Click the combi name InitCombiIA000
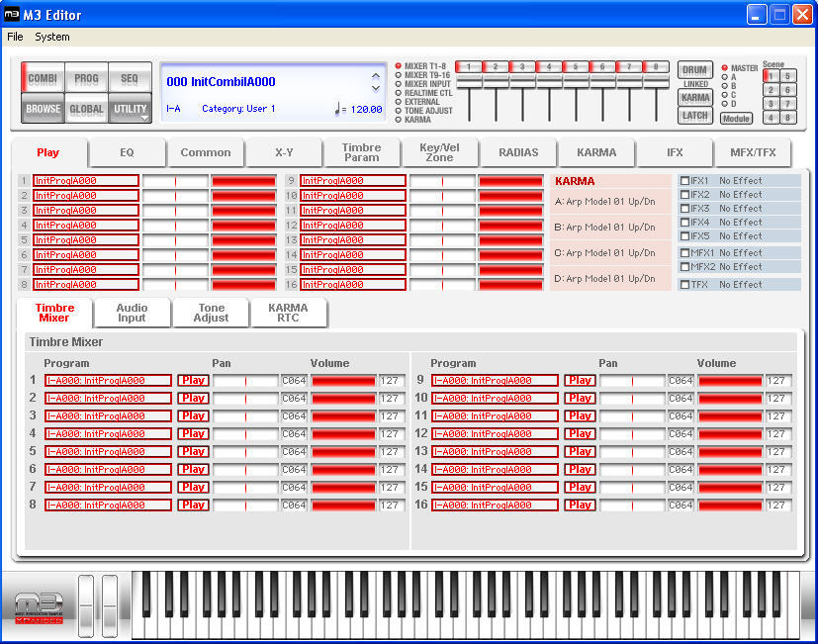 [233, 82]
